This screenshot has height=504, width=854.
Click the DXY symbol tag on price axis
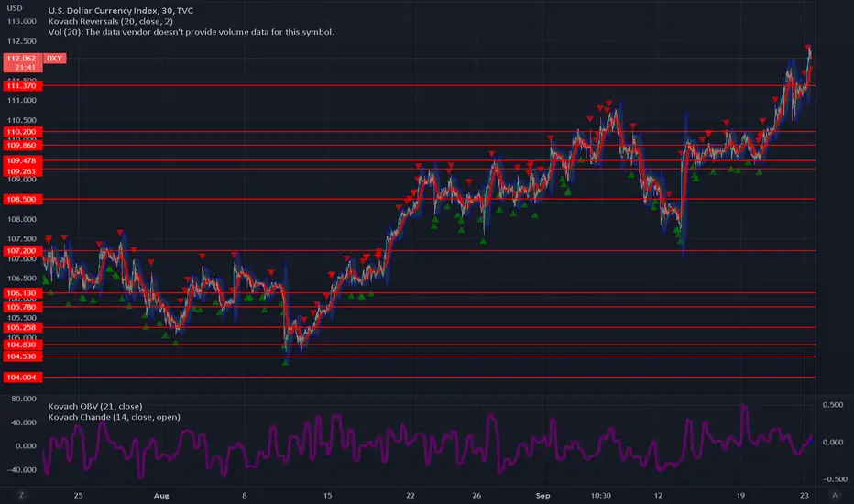pyautogui.click(x=54, y=59)
